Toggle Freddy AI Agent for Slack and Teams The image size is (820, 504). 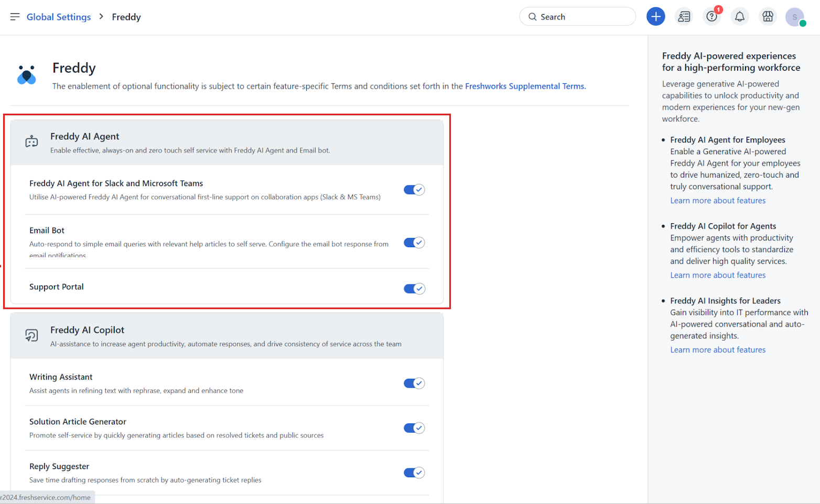click(414, 190)
